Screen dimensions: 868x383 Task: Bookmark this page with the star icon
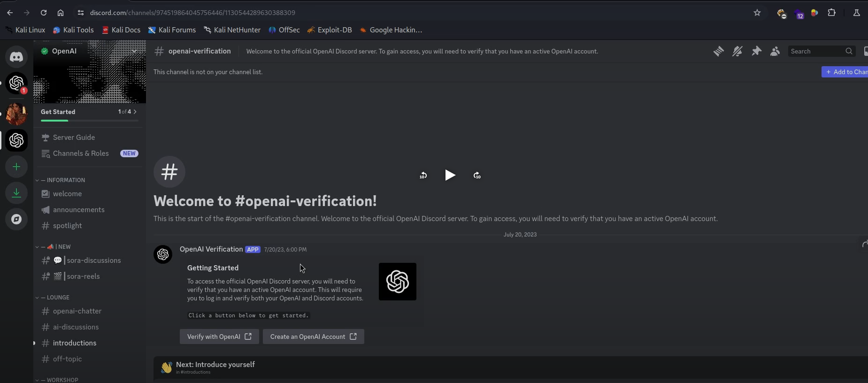point(757,13)
